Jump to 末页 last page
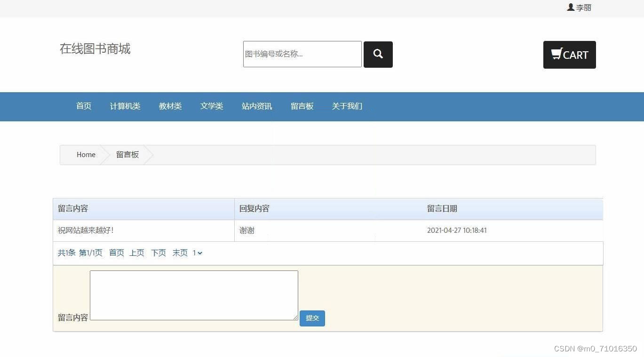This screenshot has width=644, height=357. 179,253
